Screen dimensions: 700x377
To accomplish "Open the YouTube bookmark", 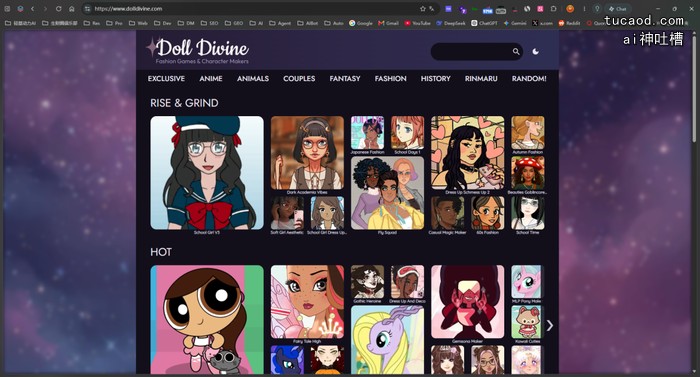I will [x=417, y=23].
